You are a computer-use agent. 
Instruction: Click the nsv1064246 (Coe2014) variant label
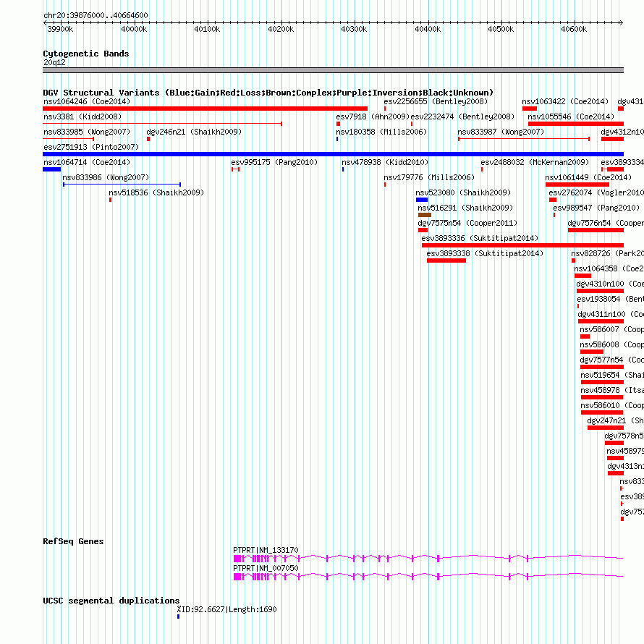tap(87, 101)
